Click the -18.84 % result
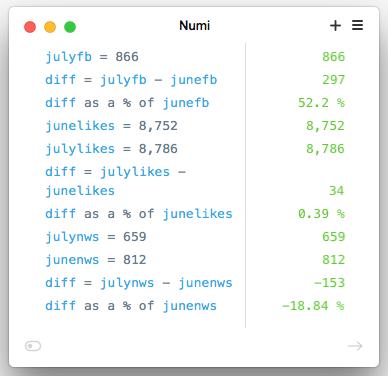Image resolution: width=388 pixels, height=376 pixels. pyautogui.click(x=313, y=306)
